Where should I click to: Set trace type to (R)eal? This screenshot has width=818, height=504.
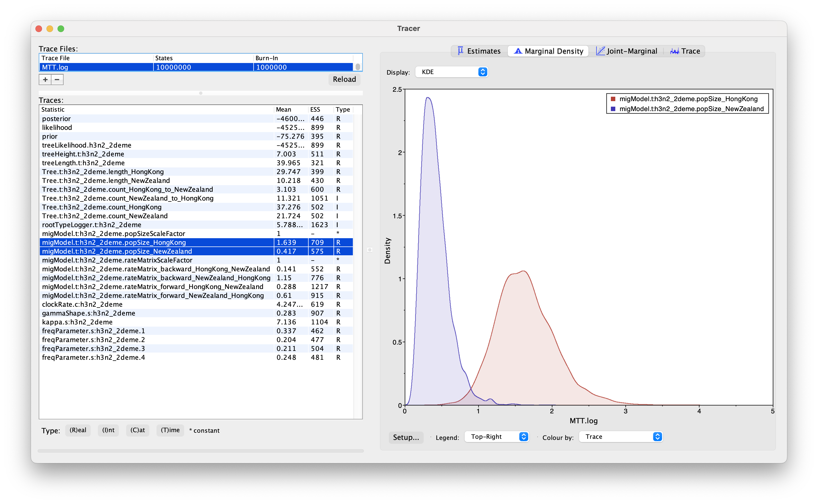(78, 430)
